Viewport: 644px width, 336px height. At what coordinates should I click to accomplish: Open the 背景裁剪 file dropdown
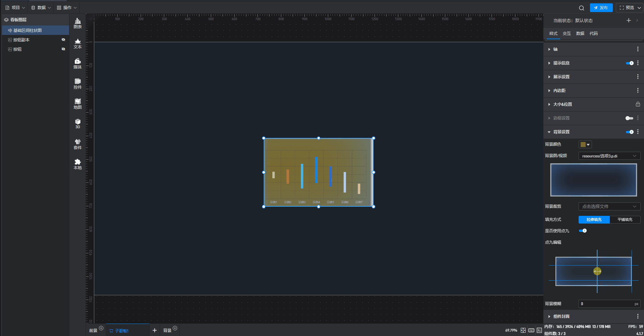[x=609, y=206]
